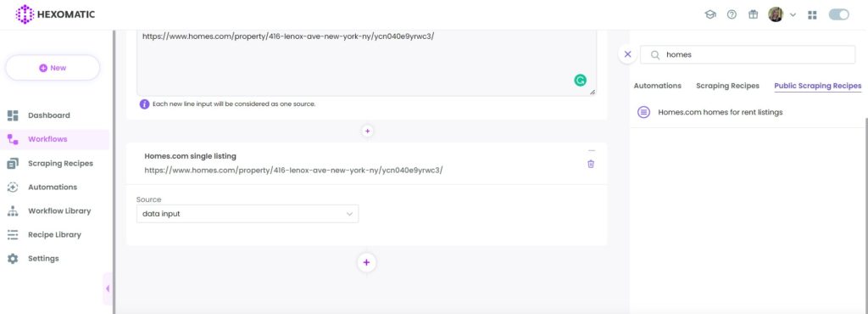Expand the user avatar menu chevron
Image resolution: width=868 pixels, height=314 pixels.
coord(793,15)
